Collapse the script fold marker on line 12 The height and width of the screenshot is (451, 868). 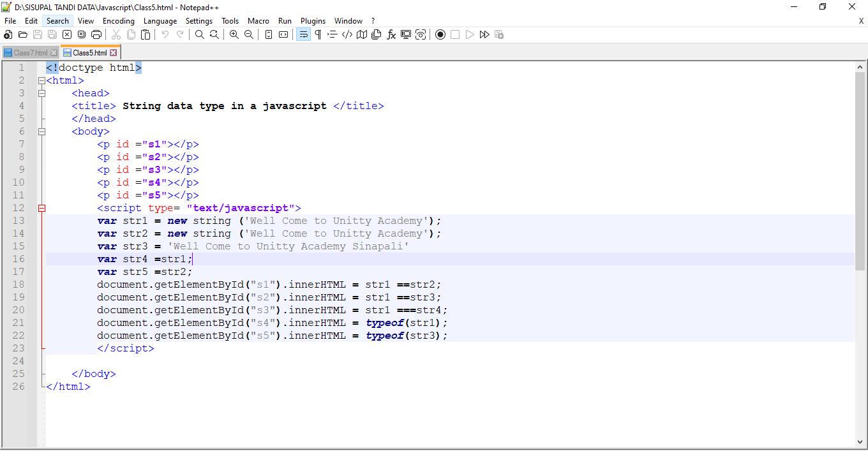(42, 208)
